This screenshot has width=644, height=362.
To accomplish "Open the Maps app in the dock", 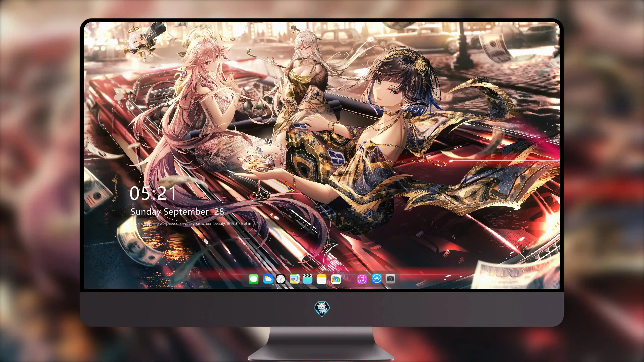I will click(294, 279).
